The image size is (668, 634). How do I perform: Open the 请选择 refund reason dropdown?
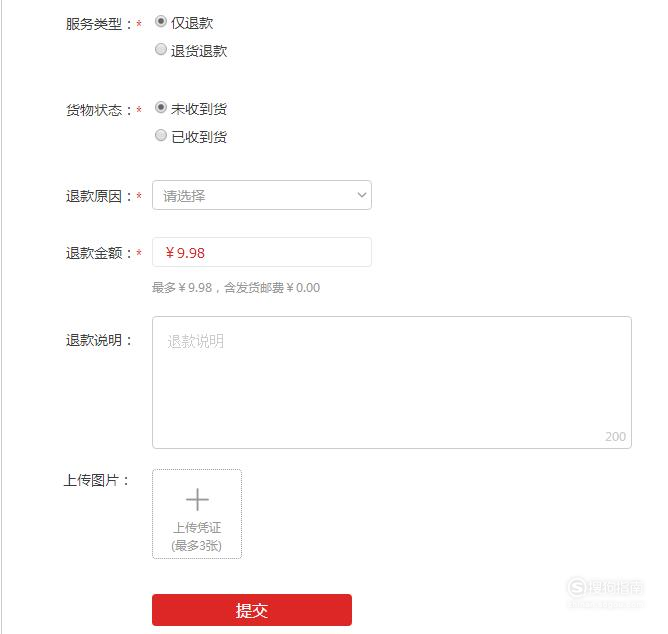(x=262, y=195)
